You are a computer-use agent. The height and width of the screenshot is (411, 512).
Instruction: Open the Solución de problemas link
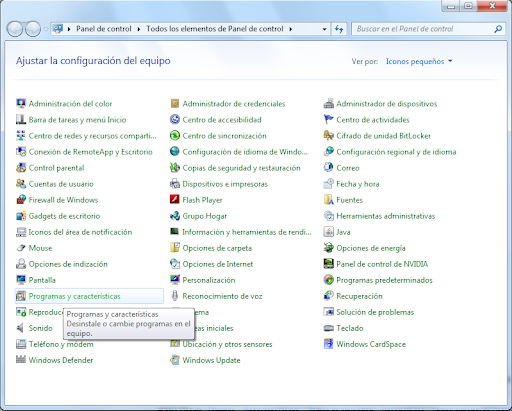coord(375,312)
